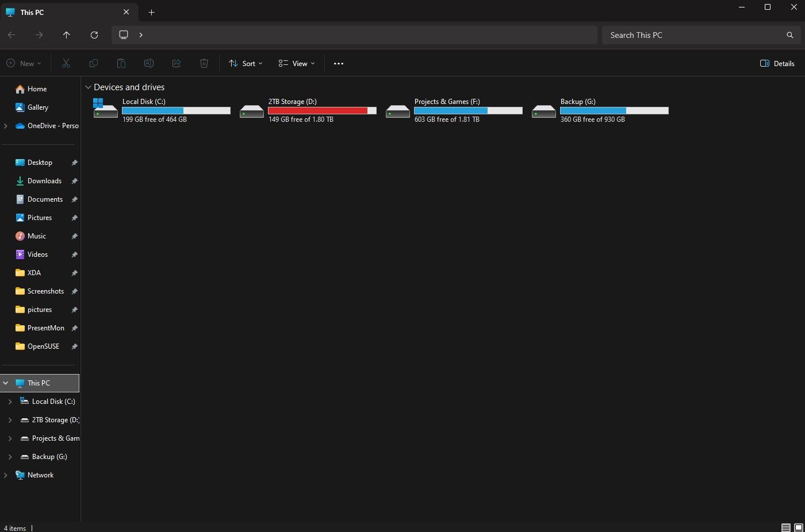Image resolution: width=805 pixels, height=532 pixels.
Task: Click the address bar path field
Action: coord(354,35)
